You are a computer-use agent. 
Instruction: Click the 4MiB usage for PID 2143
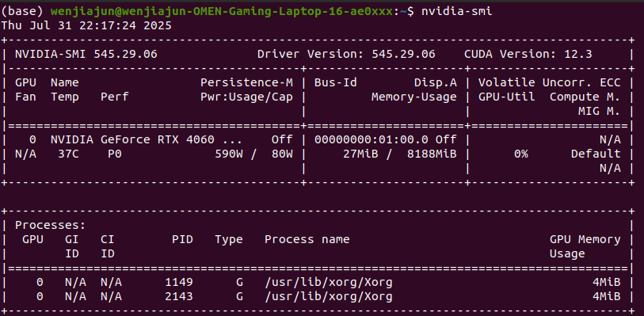click(607, 297)
